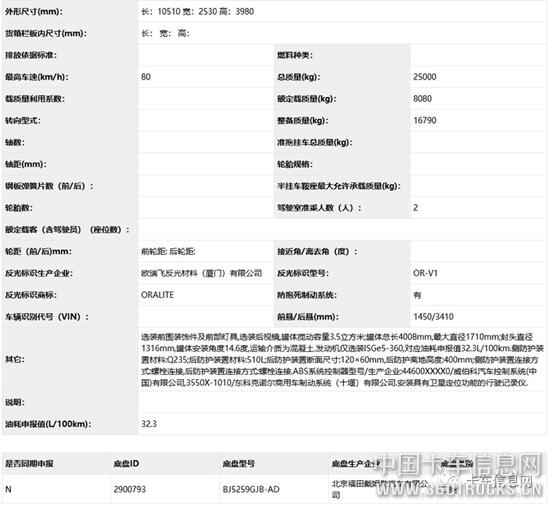550x505 pixels.
Task: Click the 底盘型号 column header
Action: [x=239, y=464]
